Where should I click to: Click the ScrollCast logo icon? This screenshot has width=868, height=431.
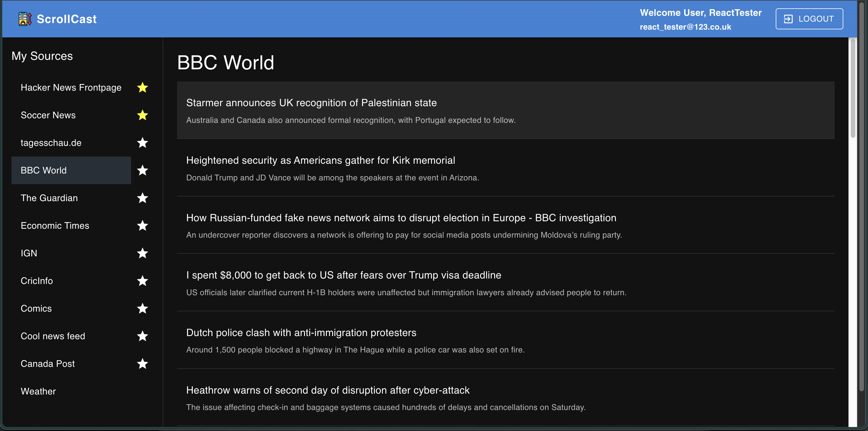click(25, 19)
